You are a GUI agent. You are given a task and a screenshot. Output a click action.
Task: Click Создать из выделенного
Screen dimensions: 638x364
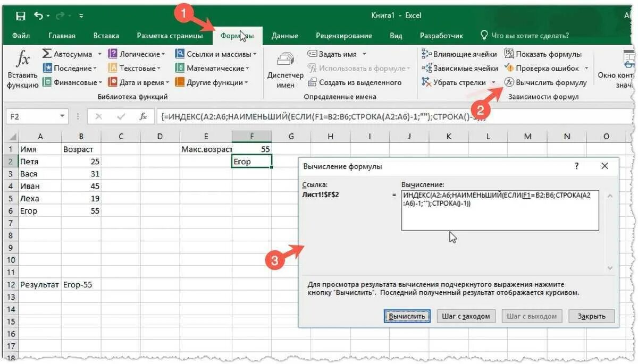point(355,82)
